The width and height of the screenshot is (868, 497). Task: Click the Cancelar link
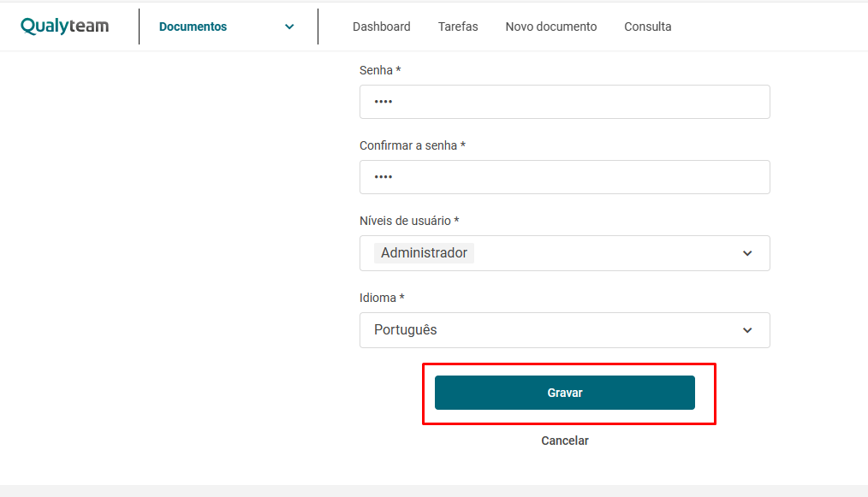pyautogui.click(x=565, y=441)
